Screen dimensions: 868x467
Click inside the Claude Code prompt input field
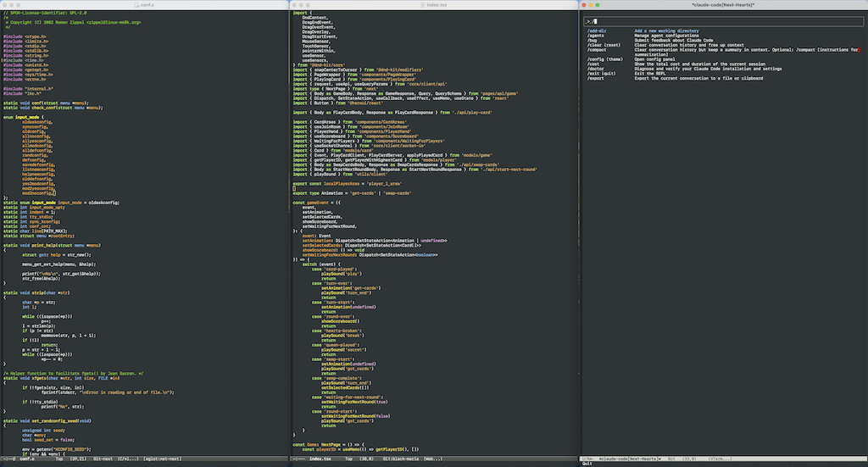[x=721, y=20]
